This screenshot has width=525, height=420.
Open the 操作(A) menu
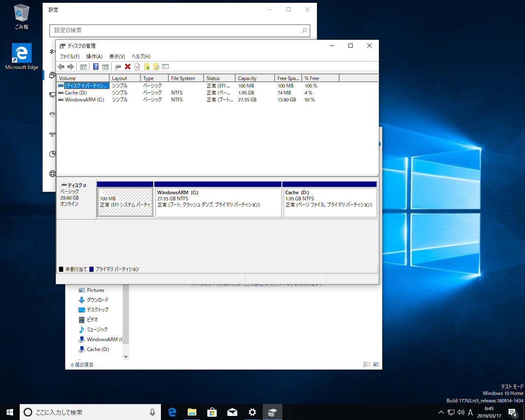coord(94,57)
